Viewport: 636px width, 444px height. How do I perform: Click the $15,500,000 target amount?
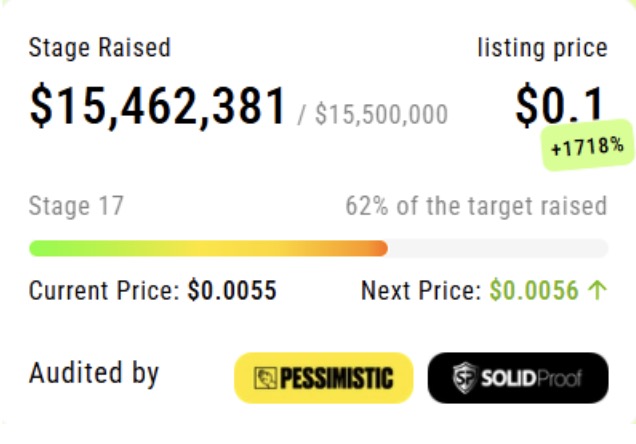click(382, 114)
